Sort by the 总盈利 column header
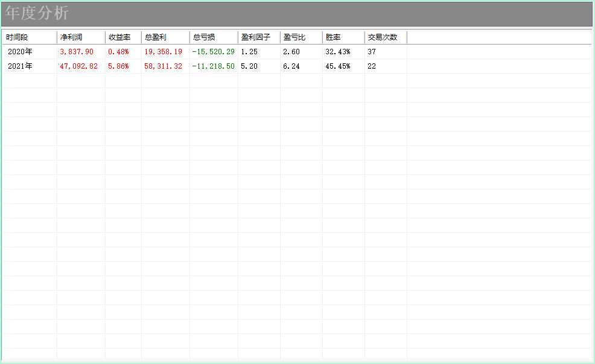This screenshot has width=595, height=364. [165, 37]
